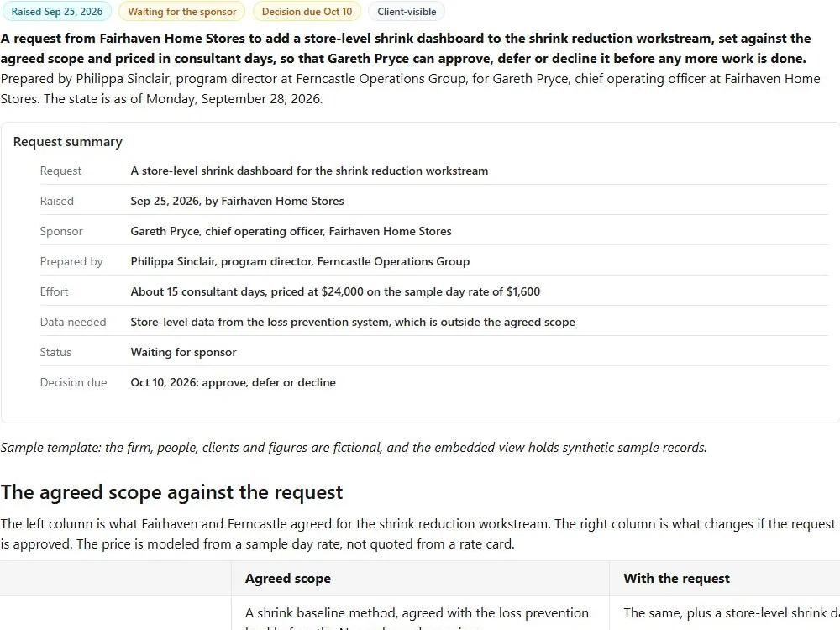Image resolution: width=840 pixels, height=630 pixels.
Task: Click the 'Data needed' row label
Action: point(73,322)
